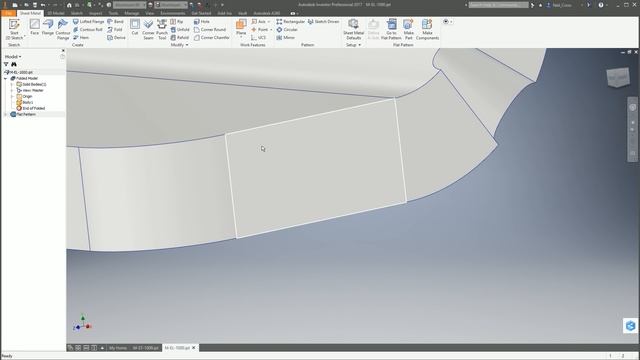Screen dimensions: 640x360
Task: Open the Punch Tool
Action: coord(162,29)
